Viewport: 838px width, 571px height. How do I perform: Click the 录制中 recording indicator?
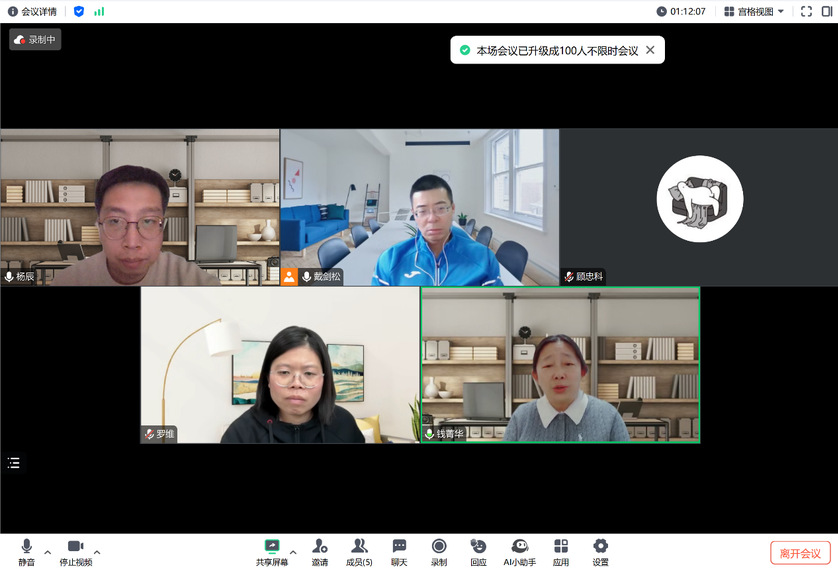(x=35, y=40)
